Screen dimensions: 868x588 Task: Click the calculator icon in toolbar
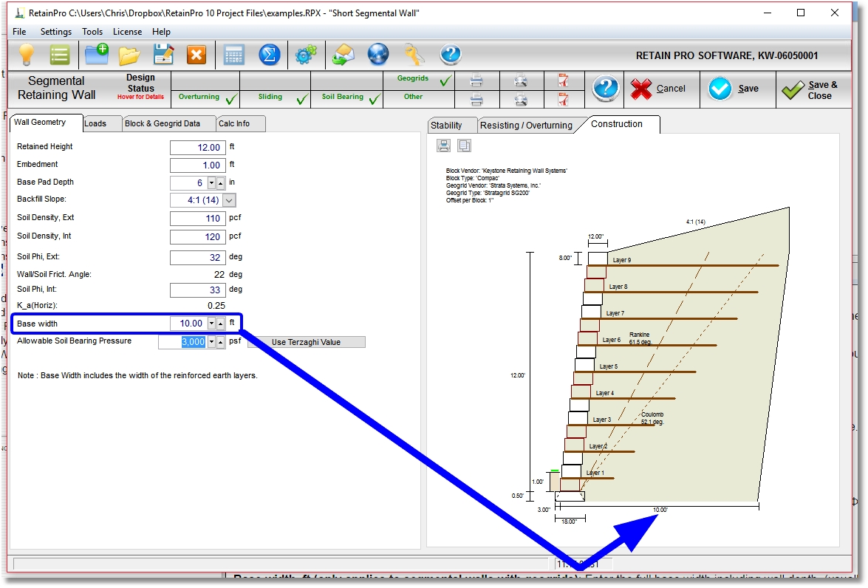(234, 55)
